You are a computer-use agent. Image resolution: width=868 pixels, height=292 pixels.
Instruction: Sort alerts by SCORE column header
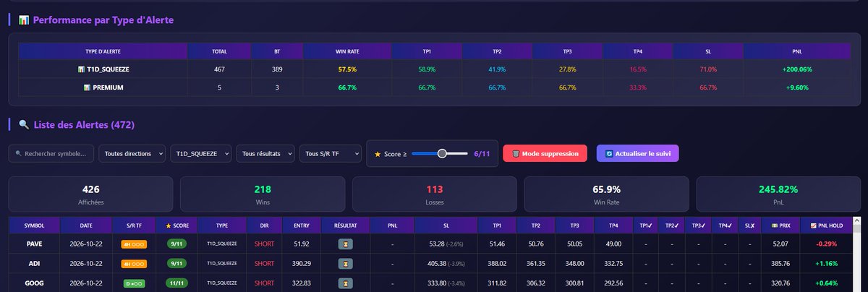click(x=177, y=225)
